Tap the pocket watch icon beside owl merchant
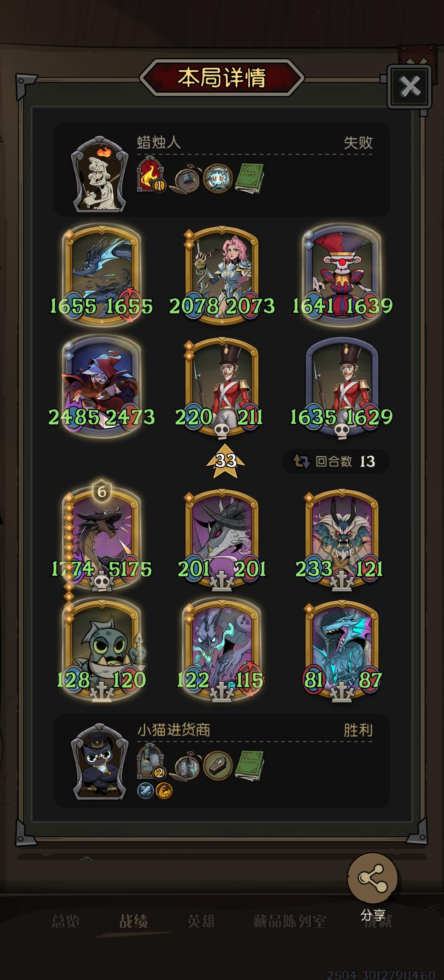444x980 pixels. [x=185, y=765]
